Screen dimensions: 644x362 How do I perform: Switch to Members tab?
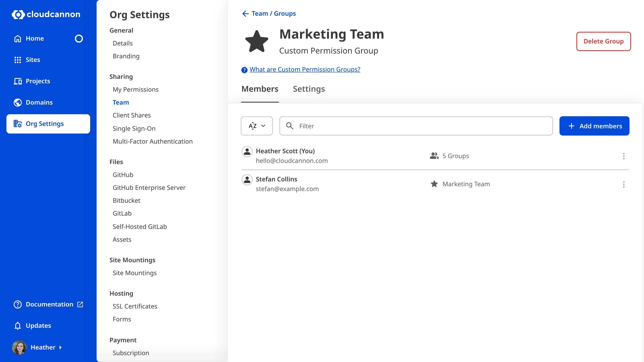pyautogui.click(x=260, y=89)
